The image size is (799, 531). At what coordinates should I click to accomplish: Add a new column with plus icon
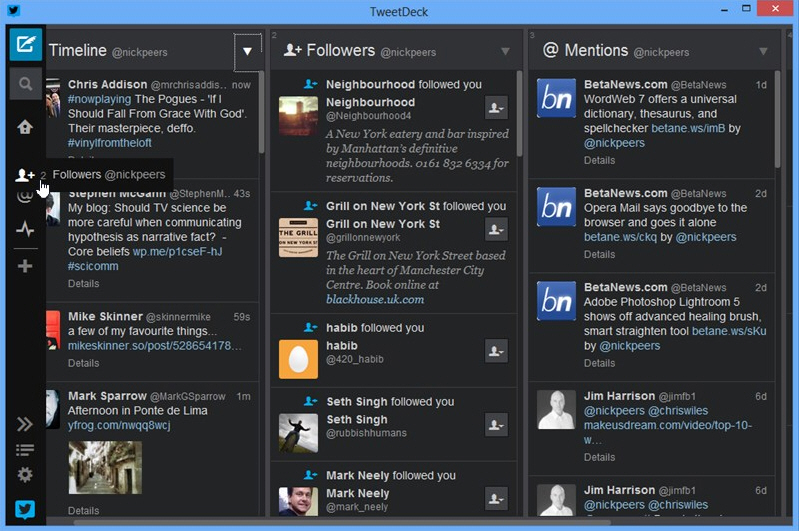click(x=25, y=266)
